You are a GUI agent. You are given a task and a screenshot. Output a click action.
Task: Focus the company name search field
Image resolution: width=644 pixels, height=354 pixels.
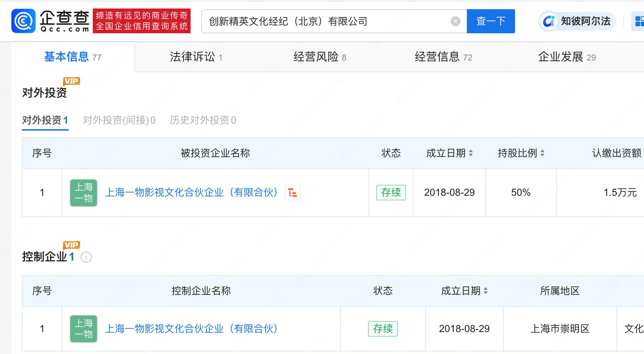click(328, 21)
